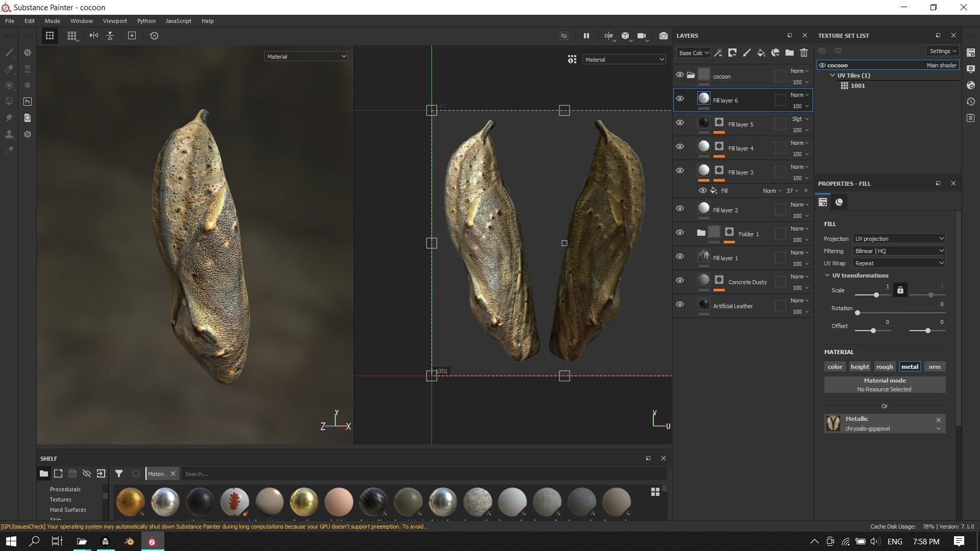Remove the Metallic chrysalis-gigapixel resource
Screen dimensions: 980x551
click(938, 420)
